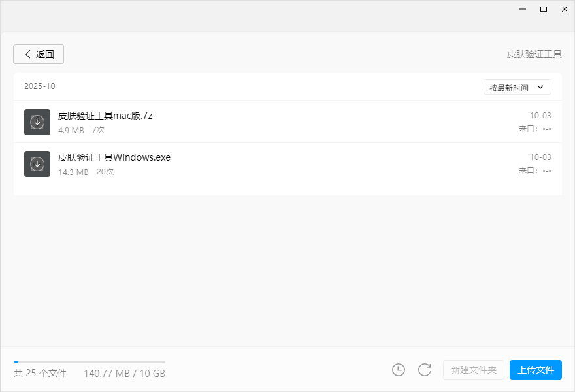This screenshot has height=392, width=575.
Task: Click the refresh icon
Action: tap(425, 370)
